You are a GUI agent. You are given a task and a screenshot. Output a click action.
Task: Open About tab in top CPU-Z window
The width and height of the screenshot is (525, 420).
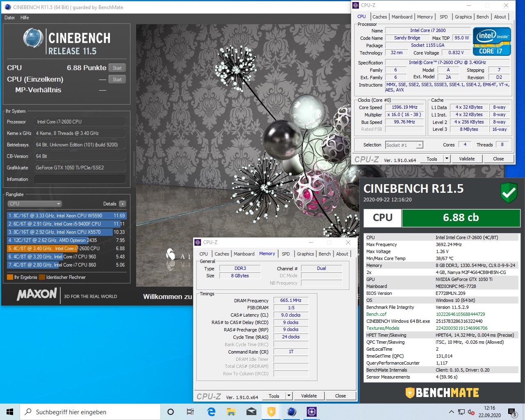(500, 17)
